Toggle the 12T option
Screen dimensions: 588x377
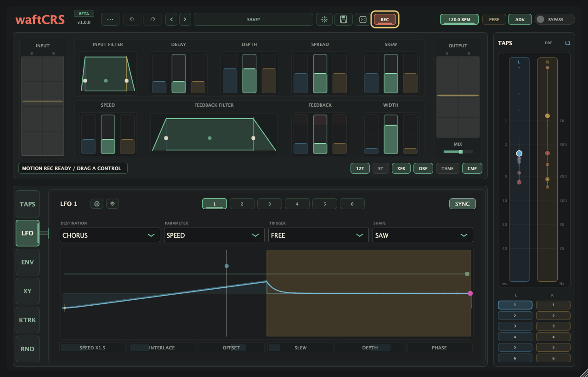[360, 168]
